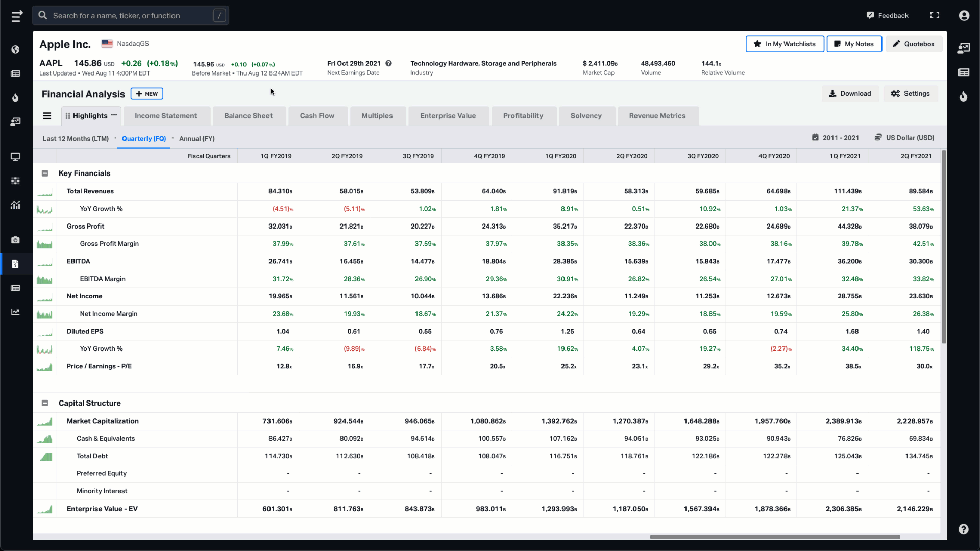Collapse the Key Financials section
The height and width of the screenshot is (551, 980).
(45, 173)
